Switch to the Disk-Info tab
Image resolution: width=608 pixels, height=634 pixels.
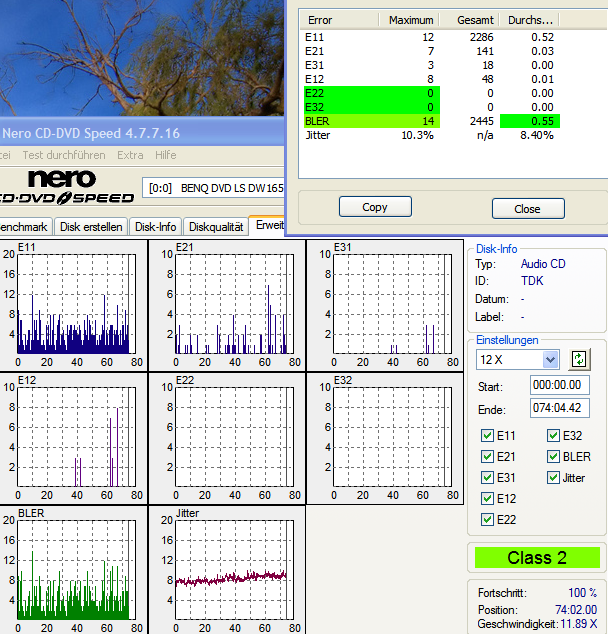(155, 226)
